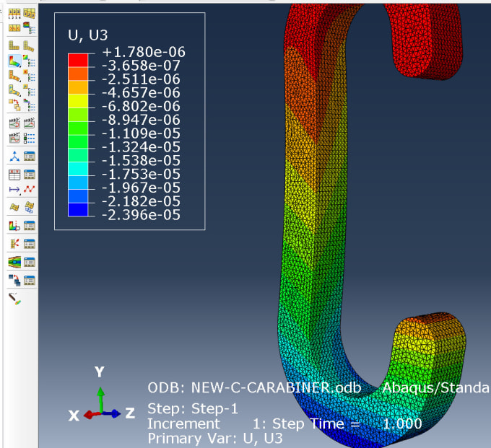Open manager beside blue squares icon
The width and height of the screenshot is (491, 448).
click(x=30, y=280)
